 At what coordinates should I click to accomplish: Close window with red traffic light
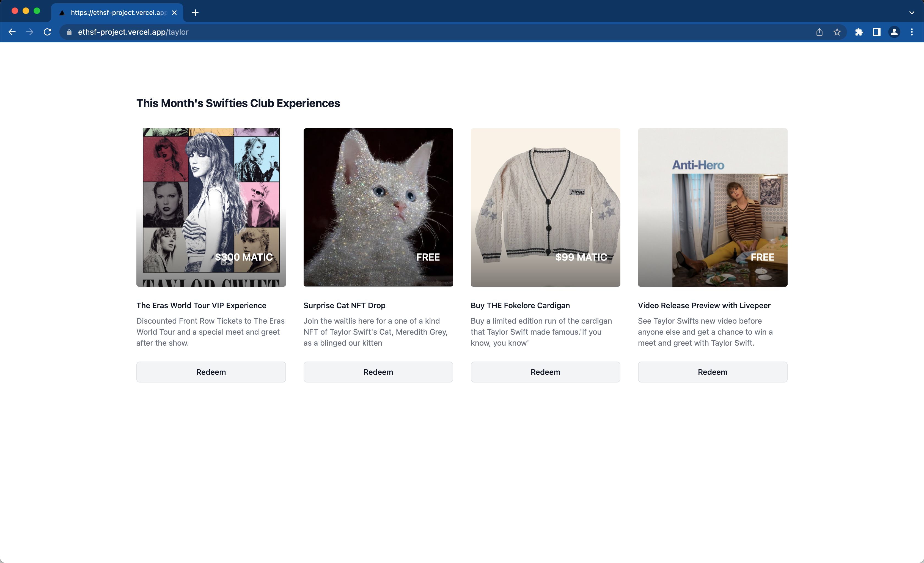click(x=15, y=11)
